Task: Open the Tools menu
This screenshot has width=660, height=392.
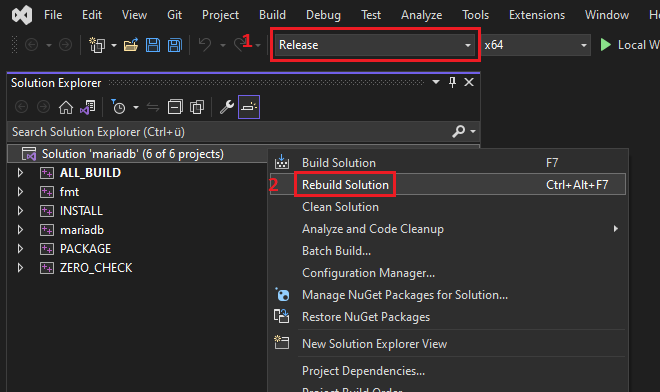Action: pos(475,15)
